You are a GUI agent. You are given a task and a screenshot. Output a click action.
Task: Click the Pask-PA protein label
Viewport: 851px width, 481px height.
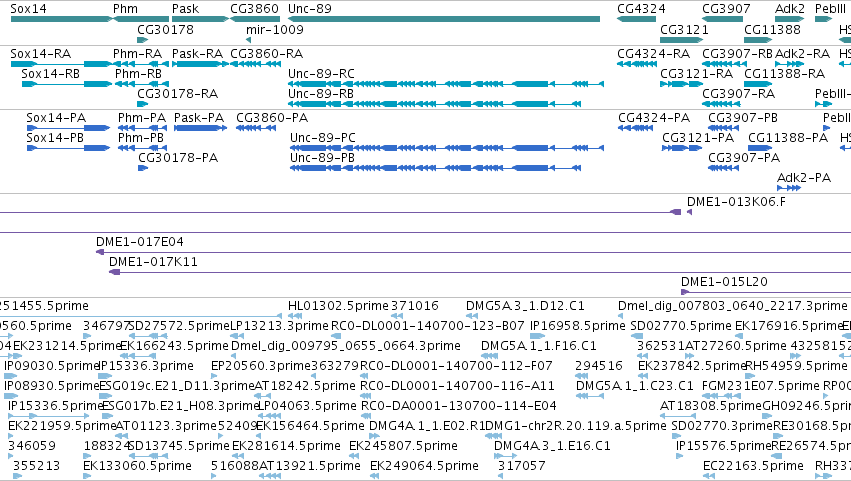[199, 118]
